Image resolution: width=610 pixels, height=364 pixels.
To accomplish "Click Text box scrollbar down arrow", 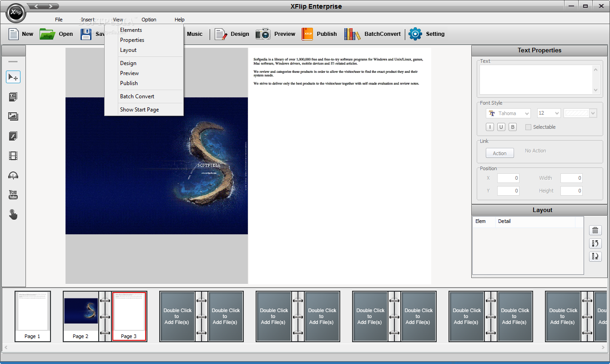I will click(x=596, y=90).
